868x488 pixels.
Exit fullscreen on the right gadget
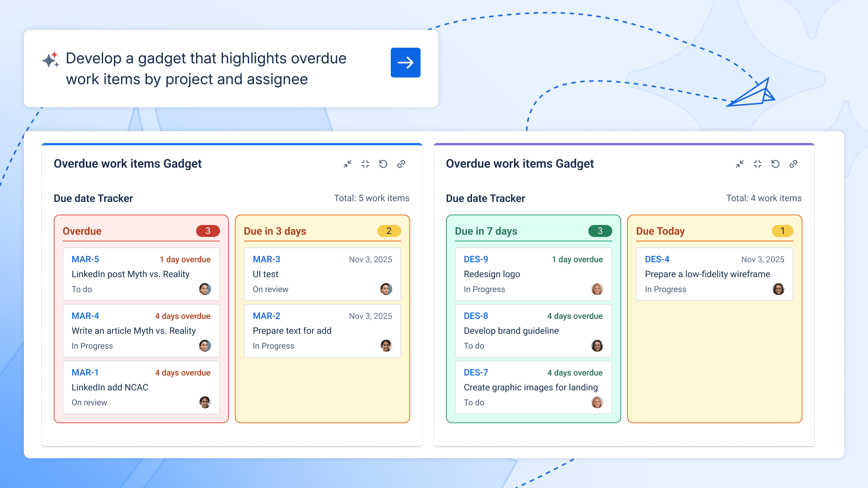coord(757,164)
